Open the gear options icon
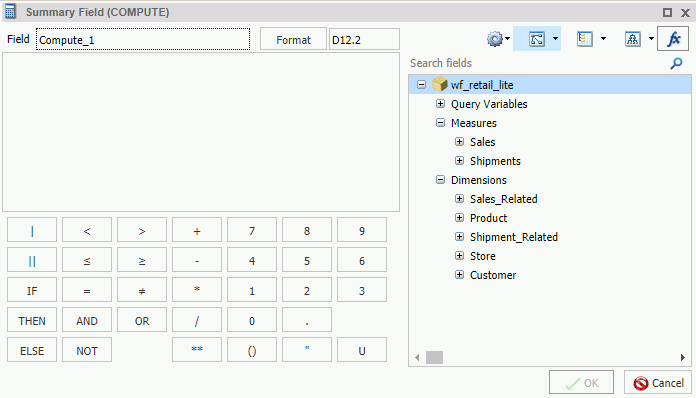The height and width of the screenshot is (398, 696). 494,39
